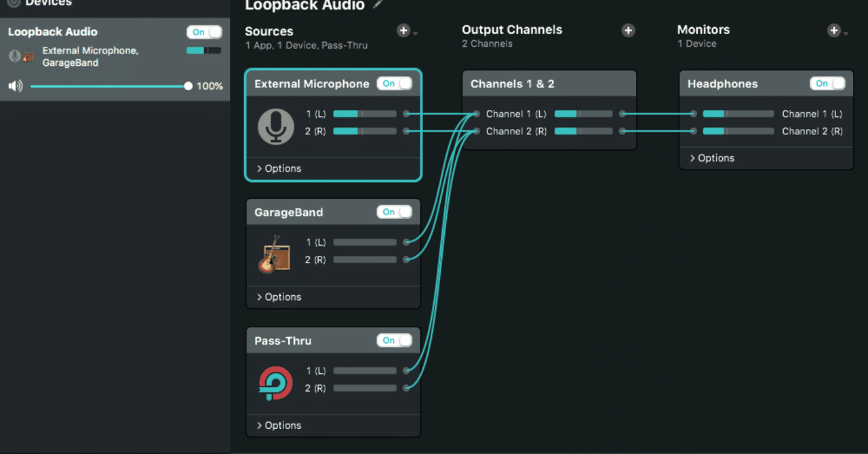Click Monitors heading
Screen dimensions: 868x454
[704, 30]
